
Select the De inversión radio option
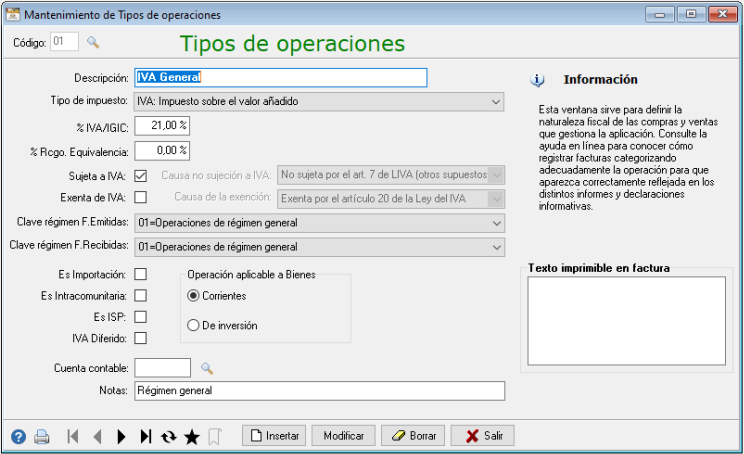pyautogui.click(x=194, y=325)
